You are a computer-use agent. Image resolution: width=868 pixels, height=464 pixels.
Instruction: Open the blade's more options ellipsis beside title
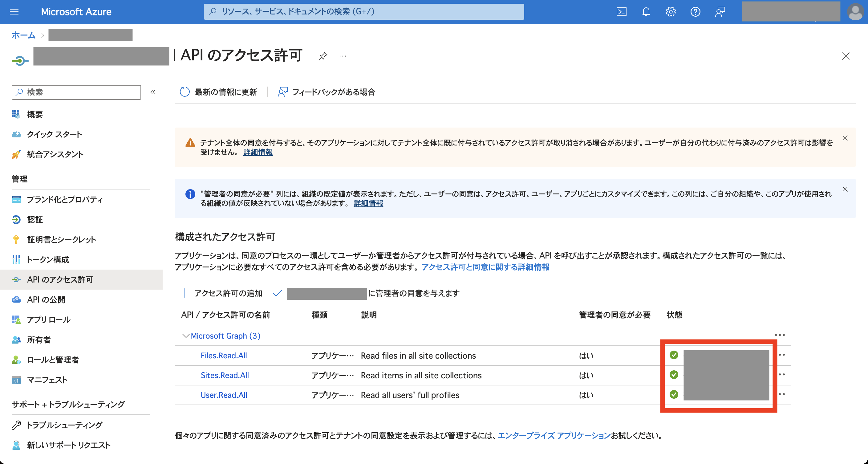pyautogui.click(x=343, y=56)
